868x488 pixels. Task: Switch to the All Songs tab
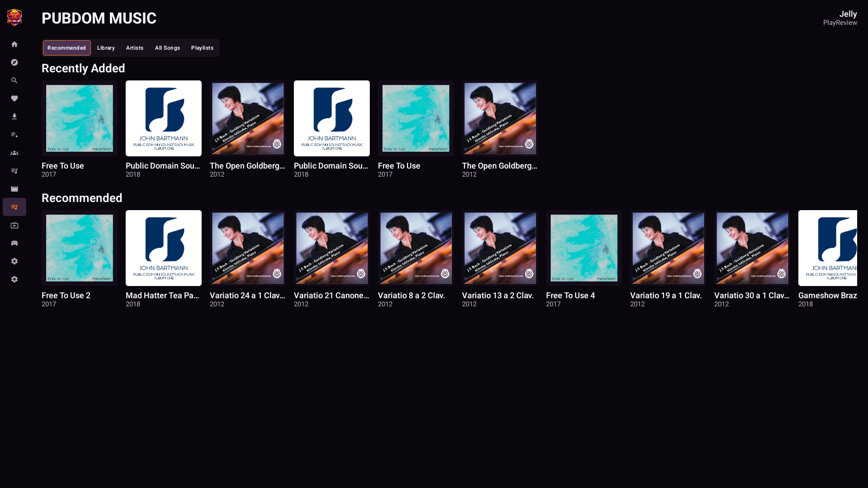168,48
